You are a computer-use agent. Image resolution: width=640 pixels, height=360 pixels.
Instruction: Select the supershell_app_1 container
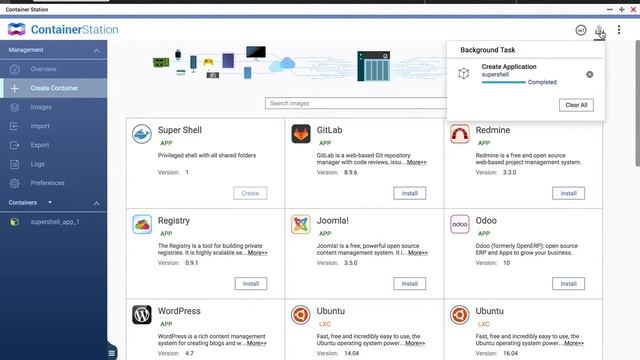click(53, 222)
